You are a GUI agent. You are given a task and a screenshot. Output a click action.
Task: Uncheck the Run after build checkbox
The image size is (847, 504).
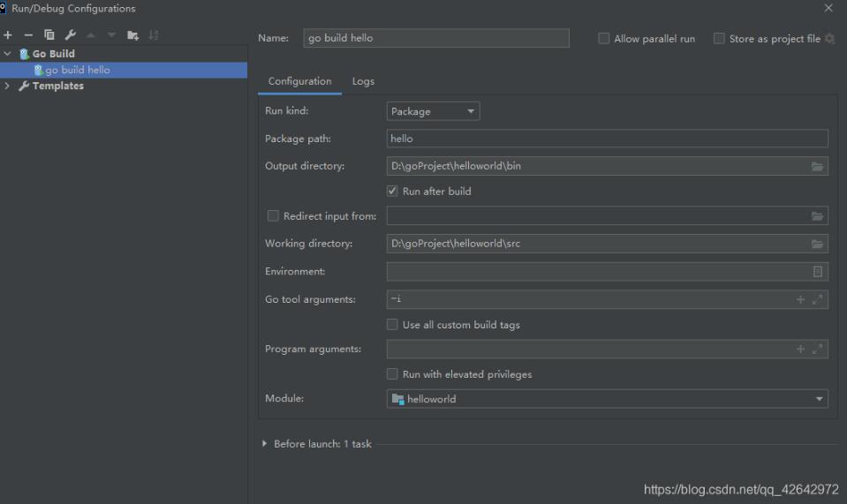[x=393, y=191]
